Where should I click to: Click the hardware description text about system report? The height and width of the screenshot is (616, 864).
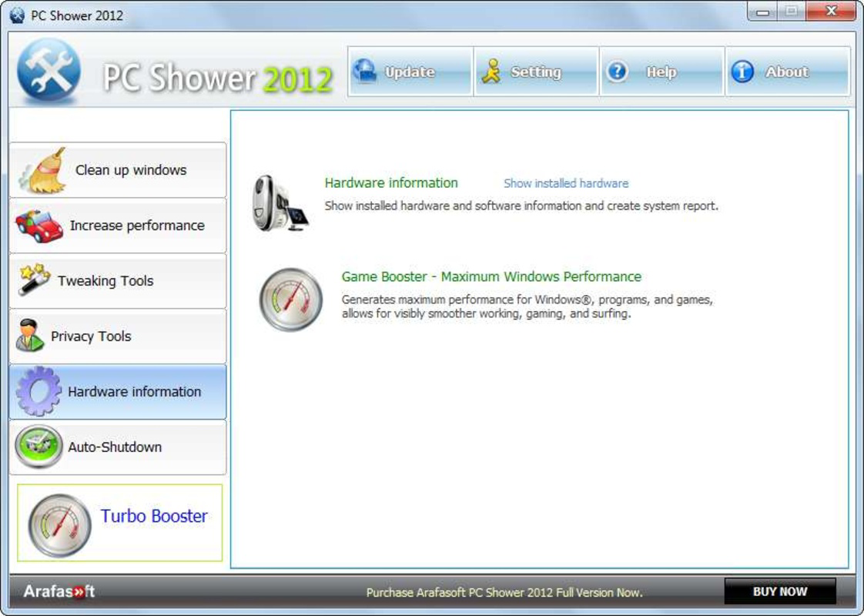[x=521, y=206]
